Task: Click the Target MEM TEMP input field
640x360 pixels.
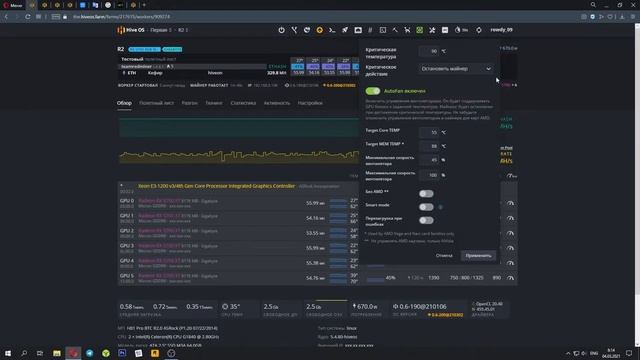Action: point(429,146)
